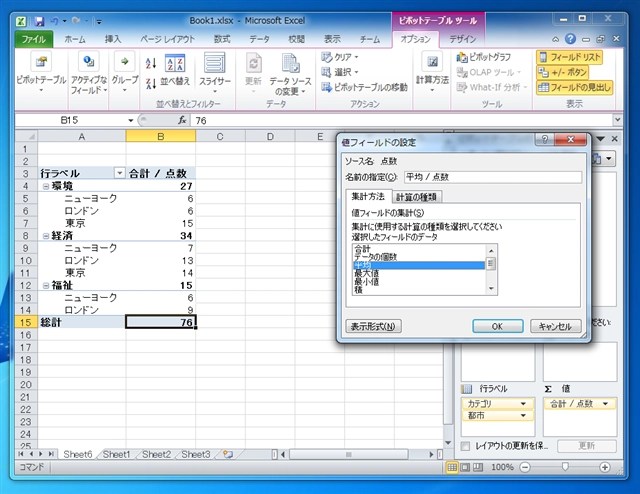Select column C header
The height and width of the screenshot is (494, 640).
click(x=220, y=136)
